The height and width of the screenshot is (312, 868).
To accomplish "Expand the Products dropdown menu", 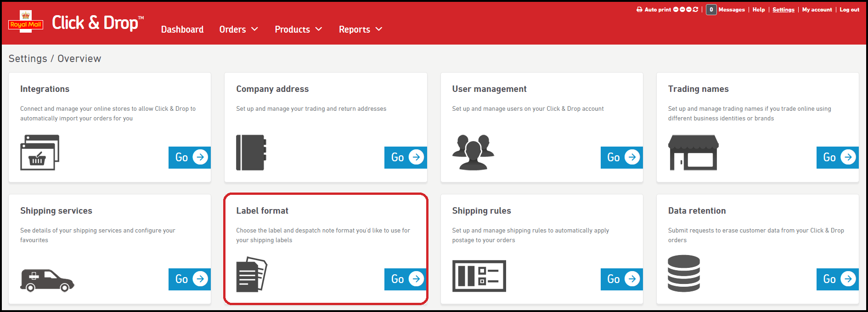I will click(x=298, y=29).
